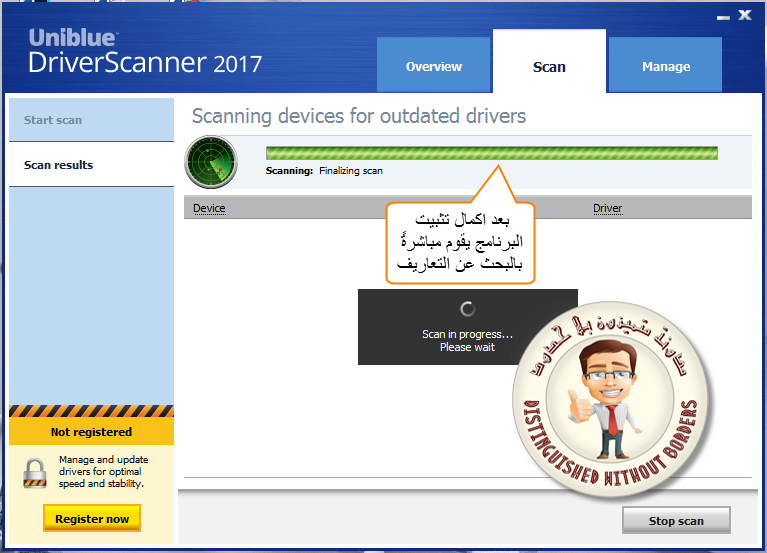Viewport: 767px width, 553px height.
Task: Open the Overview tab
Action: (433, 65)
